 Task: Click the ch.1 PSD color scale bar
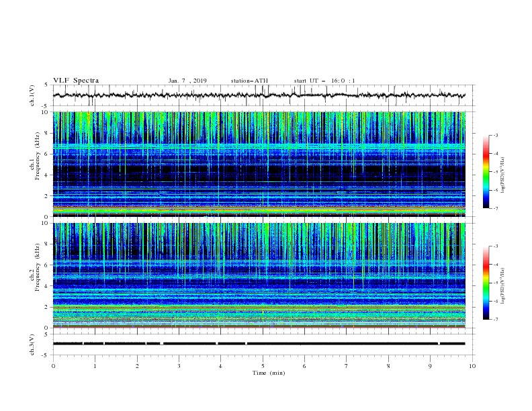pyautogui.click(x=486, y=172)
